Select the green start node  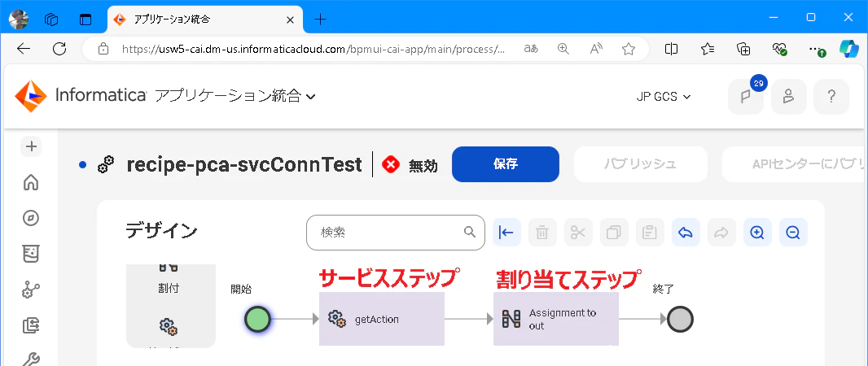pyautogui.click(x=257, y=320)
